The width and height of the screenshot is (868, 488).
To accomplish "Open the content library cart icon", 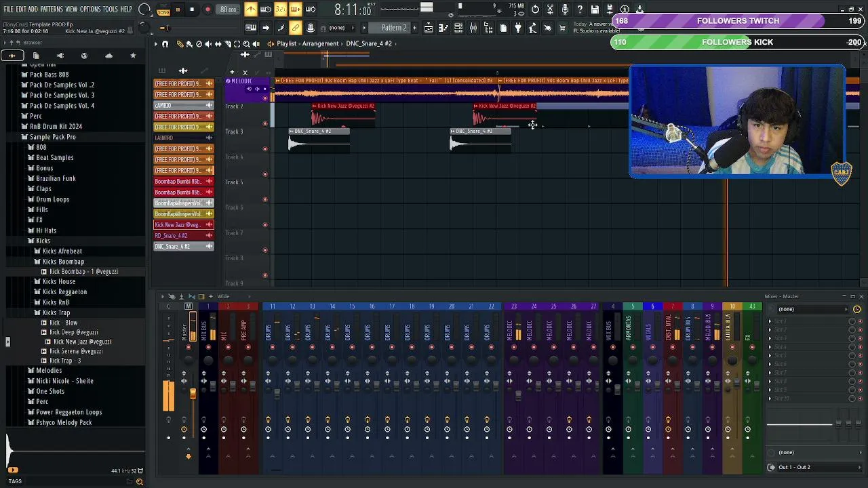I will [x=562, y=28].
